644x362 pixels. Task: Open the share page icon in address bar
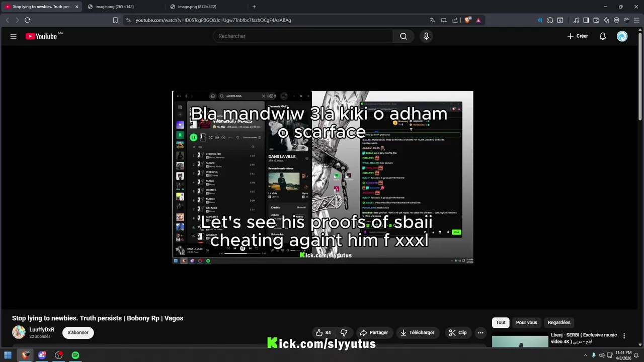(x=455, y=20)
